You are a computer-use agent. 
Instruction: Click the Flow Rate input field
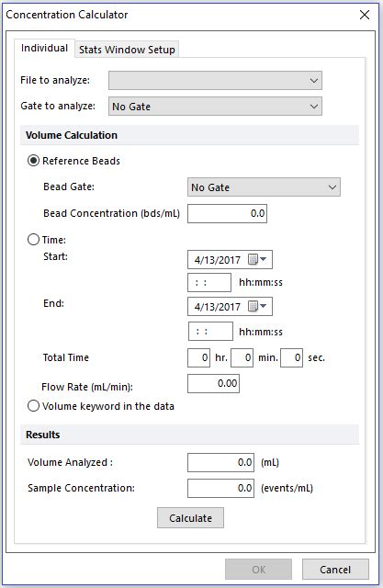tap(213, 383)
